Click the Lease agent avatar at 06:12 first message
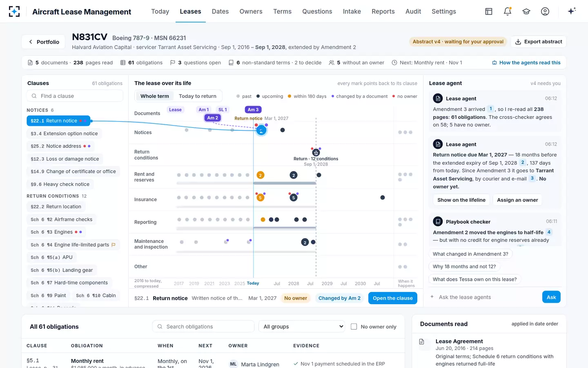The height and width of the screenshot is (368, 588). coord(438,98)
